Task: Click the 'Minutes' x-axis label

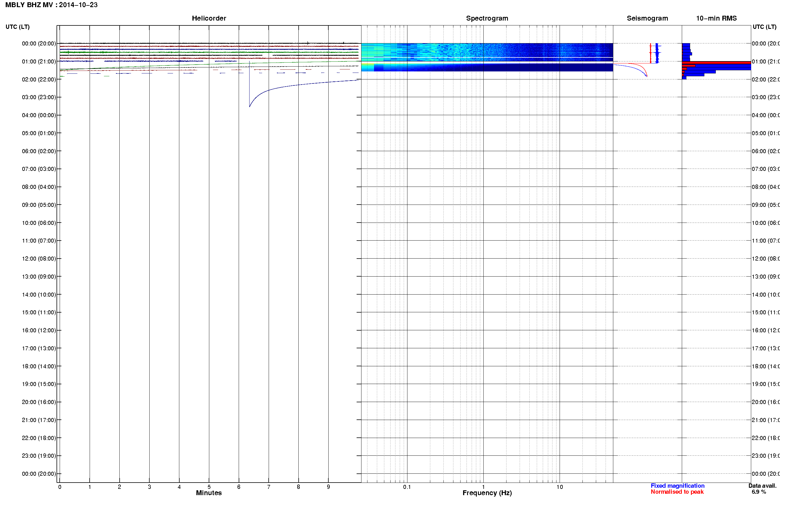Action: click(x=209, y=493)
